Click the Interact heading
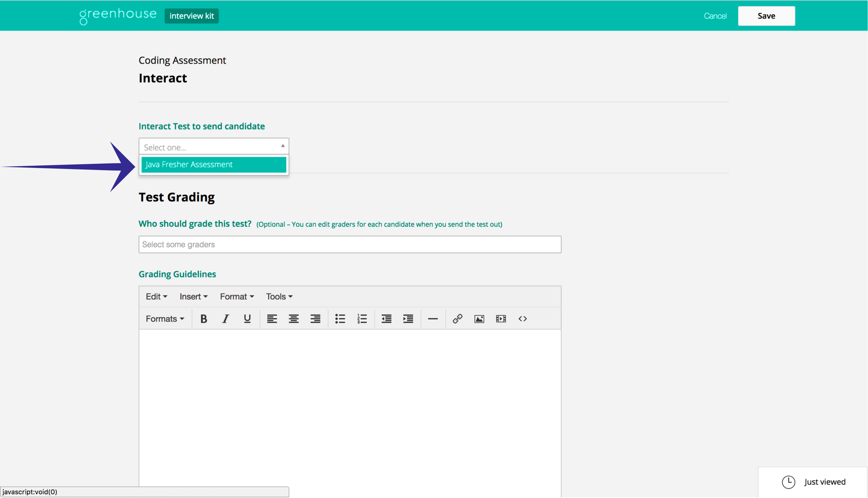Image resolution: width=868 pixels, height=498 pixels. [163, 78]
